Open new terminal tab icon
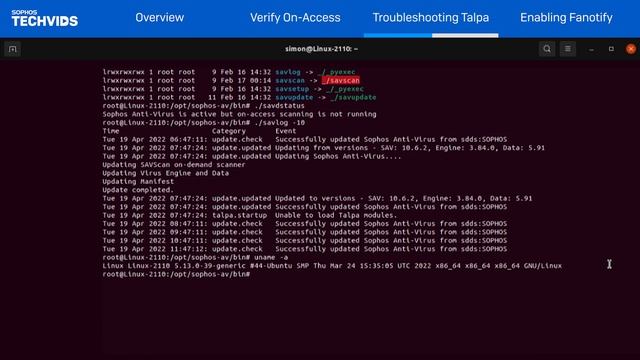 coord(13,49)
